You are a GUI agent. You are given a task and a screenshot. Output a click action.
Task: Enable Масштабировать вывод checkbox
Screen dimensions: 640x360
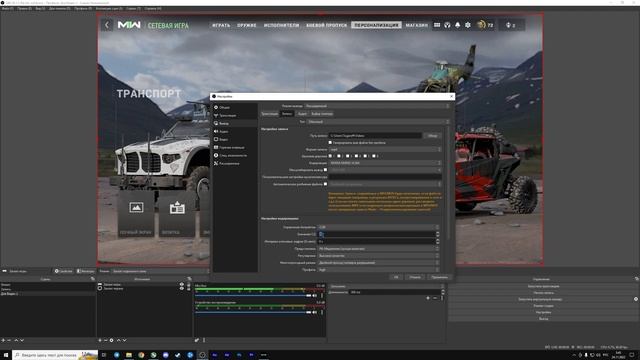click(325, 170)
